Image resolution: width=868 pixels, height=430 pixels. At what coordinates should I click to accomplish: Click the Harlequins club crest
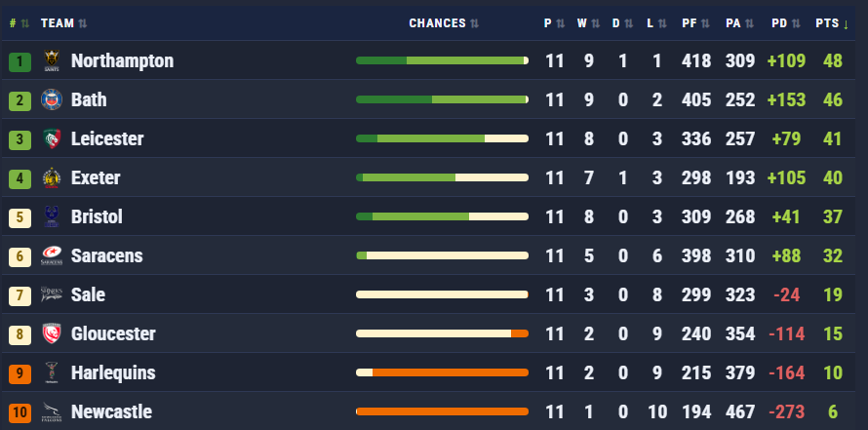[51, 373]
